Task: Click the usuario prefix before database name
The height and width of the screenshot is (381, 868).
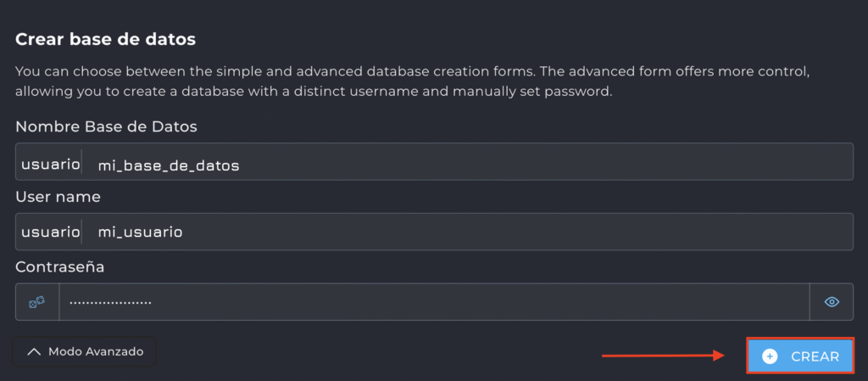Action: [50, 161]
